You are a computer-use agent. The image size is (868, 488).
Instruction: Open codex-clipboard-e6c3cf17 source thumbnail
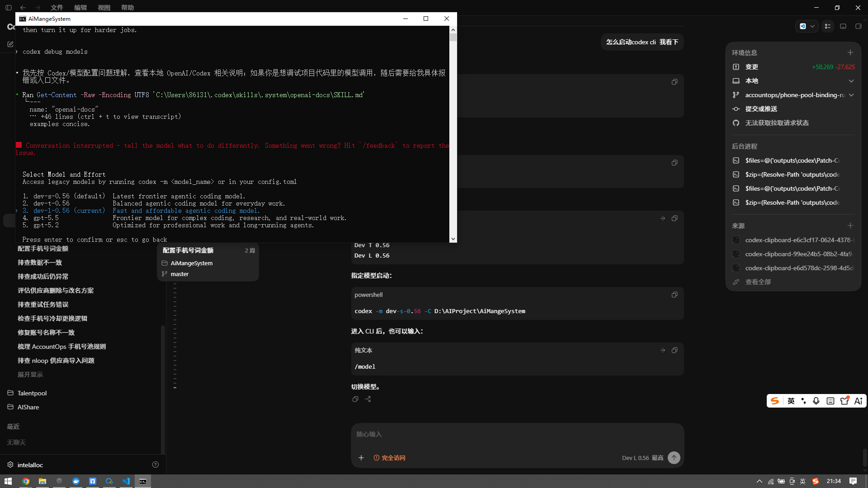click(x=736, y=240)
